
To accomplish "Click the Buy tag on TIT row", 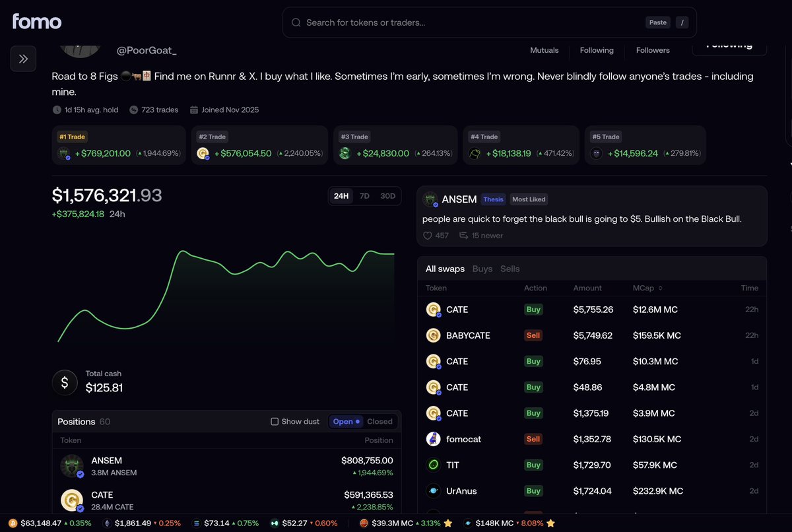I will pos(533,465).
